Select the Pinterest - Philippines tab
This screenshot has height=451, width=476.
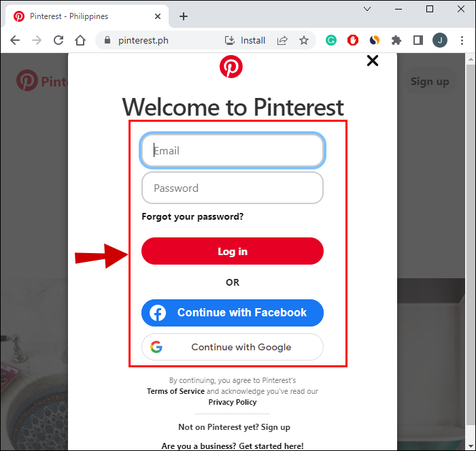click(86, 16)
